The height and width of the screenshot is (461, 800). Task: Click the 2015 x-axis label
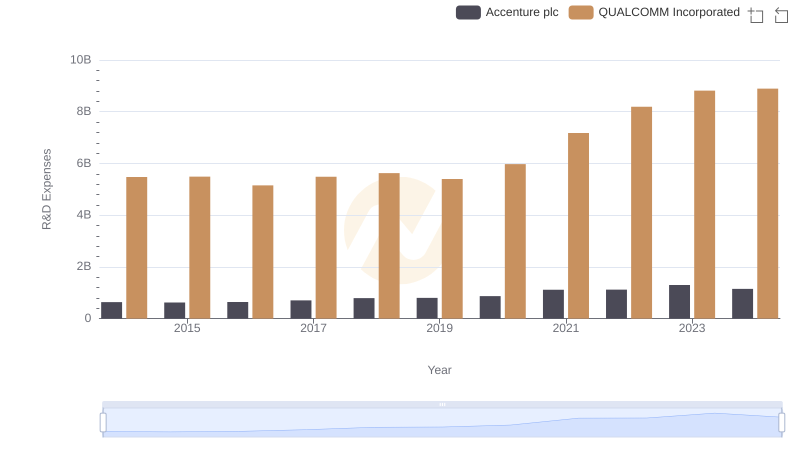(187, 328)
